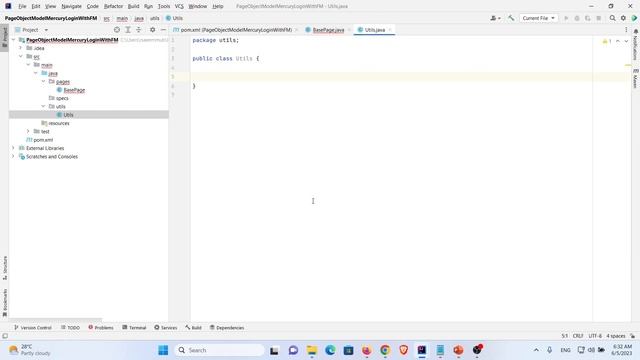Screen dimensions: 640x360
Task: Toggle tool window bars status icon
Action: click(x=5, y=336)
